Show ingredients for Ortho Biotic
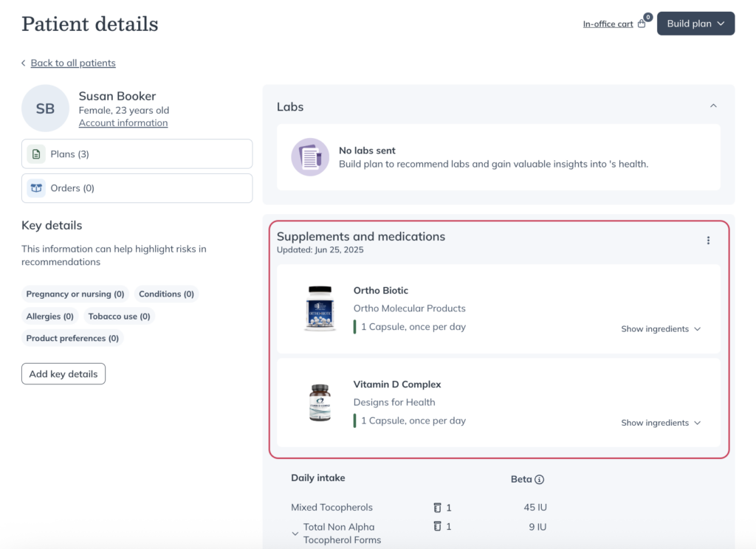The width and height of the screenshot is (756, 549). (661, 328)
